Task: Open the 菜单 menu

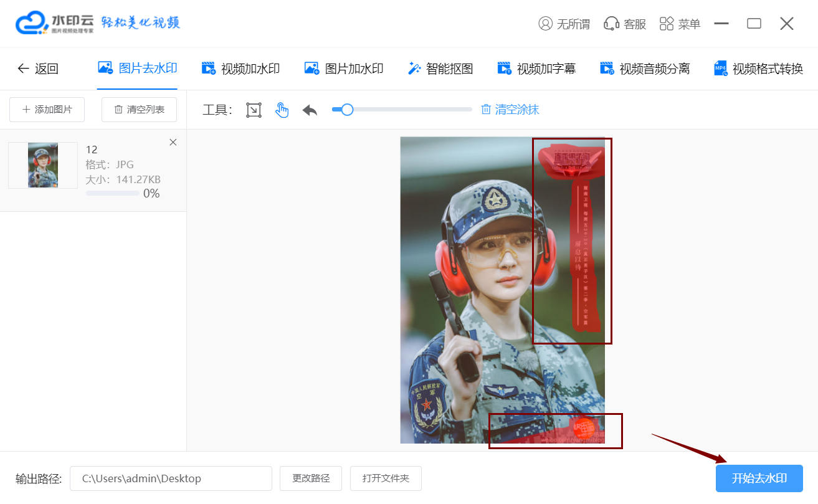Action: [x=680, y=24]
